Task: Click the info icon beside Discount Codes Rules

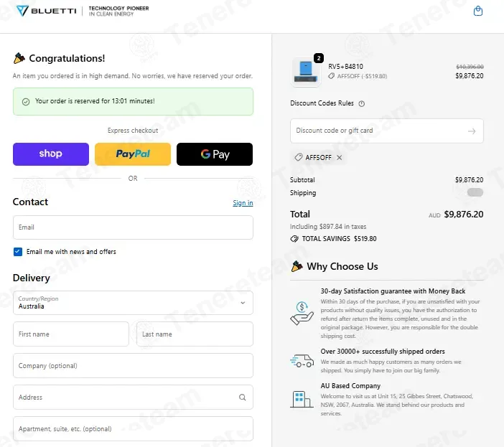Action: pos(362,104)
